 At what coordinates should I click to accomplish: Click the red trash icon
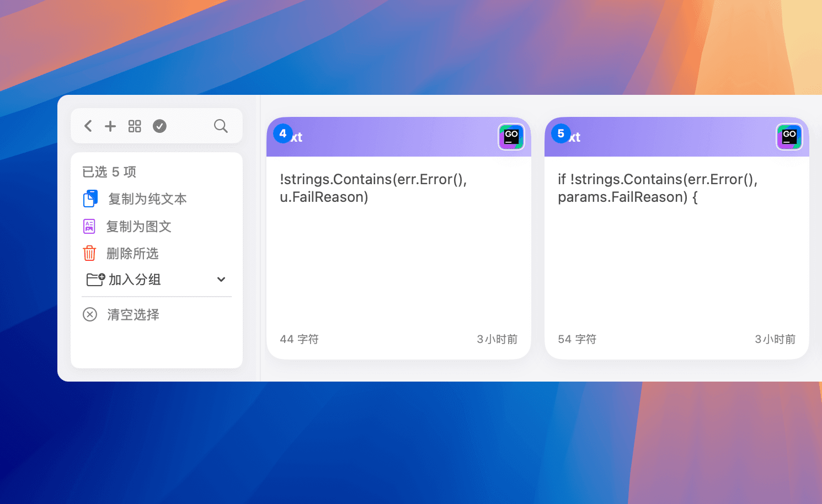89,253
